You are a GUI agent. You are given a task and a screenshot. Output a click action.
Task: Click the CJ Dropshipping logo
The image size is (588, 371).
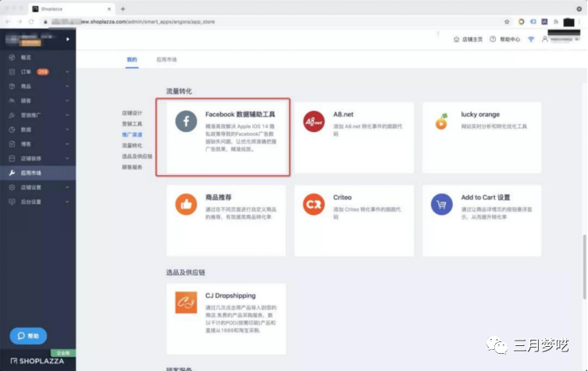click(x=186, y=302)
